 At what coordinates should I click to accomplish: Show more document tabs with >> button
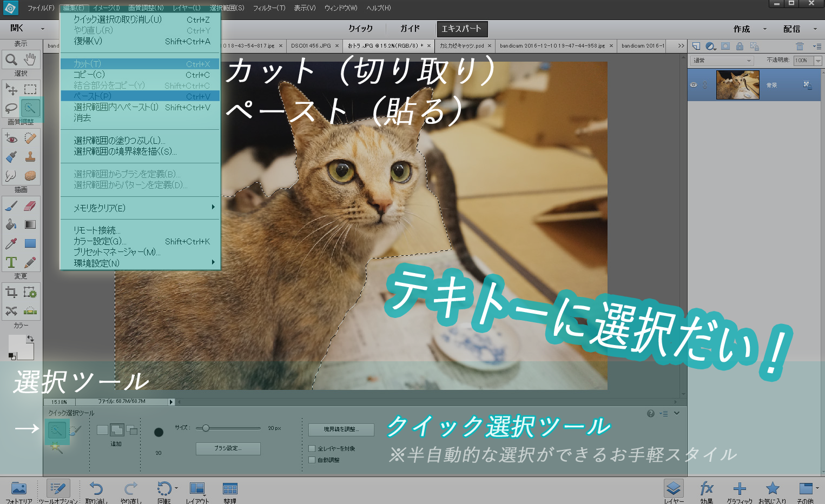tap(681, 46)
